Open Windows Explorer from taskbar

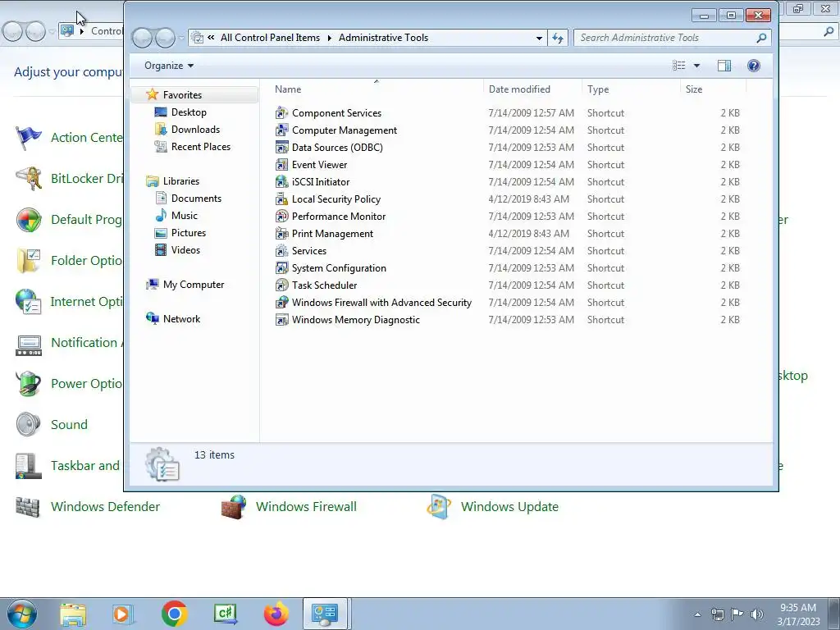click(x=73, y=614)
